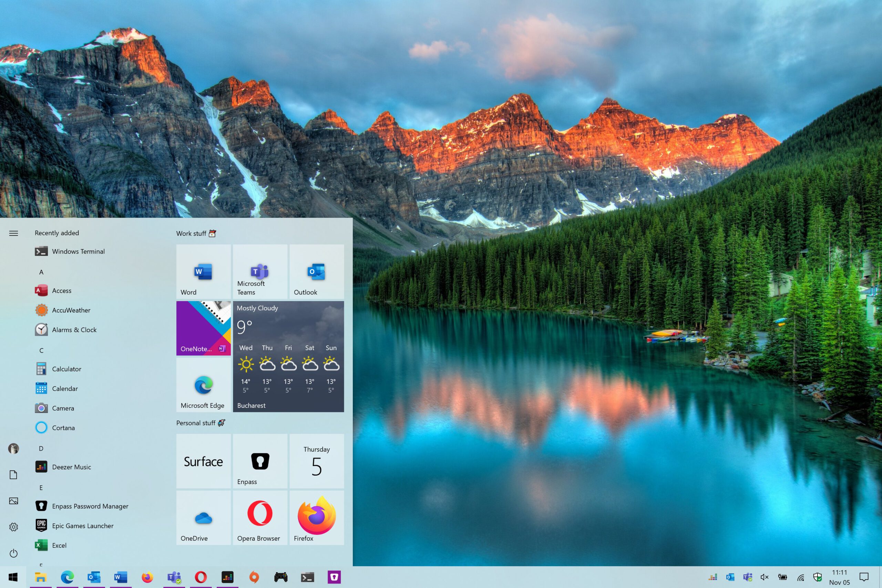Open Pictures from the Start sidebar
This screenshot has height=588, width=882.
click(13, 501)
